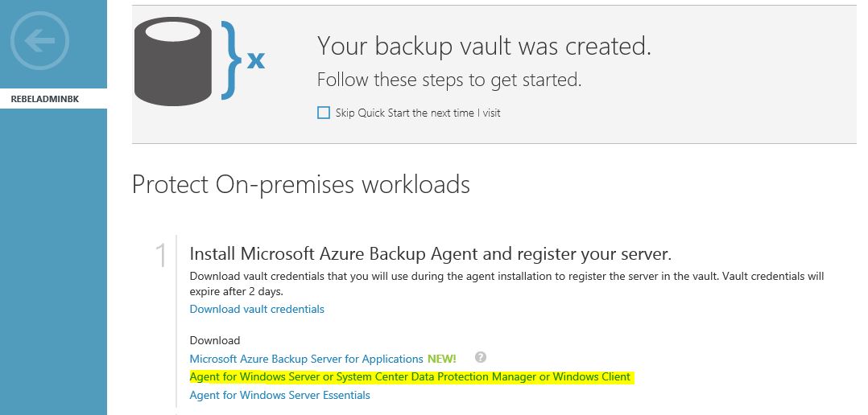Click the help question mark icon
Screen dimensions: 868x415
click(x=481, y=357)
